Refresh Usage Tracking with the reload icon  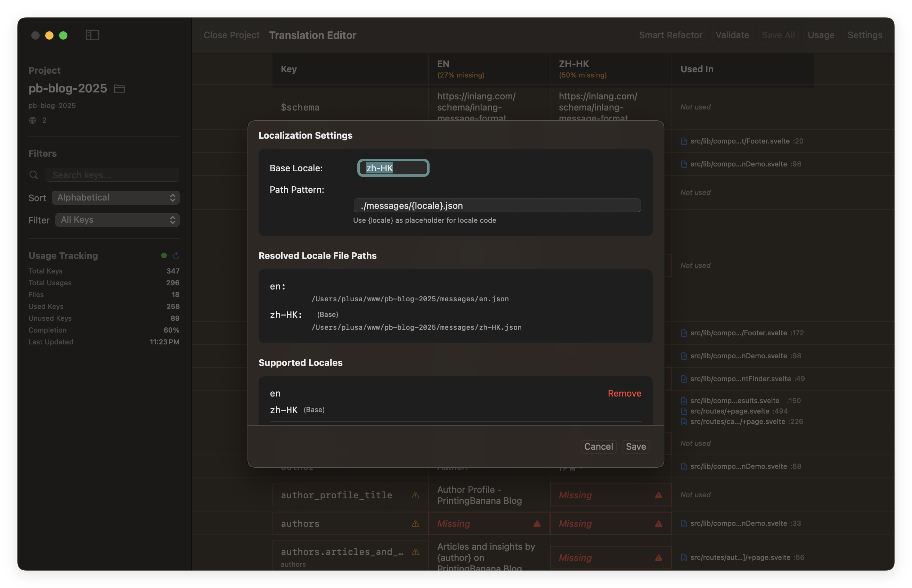[x=176, y=256]
